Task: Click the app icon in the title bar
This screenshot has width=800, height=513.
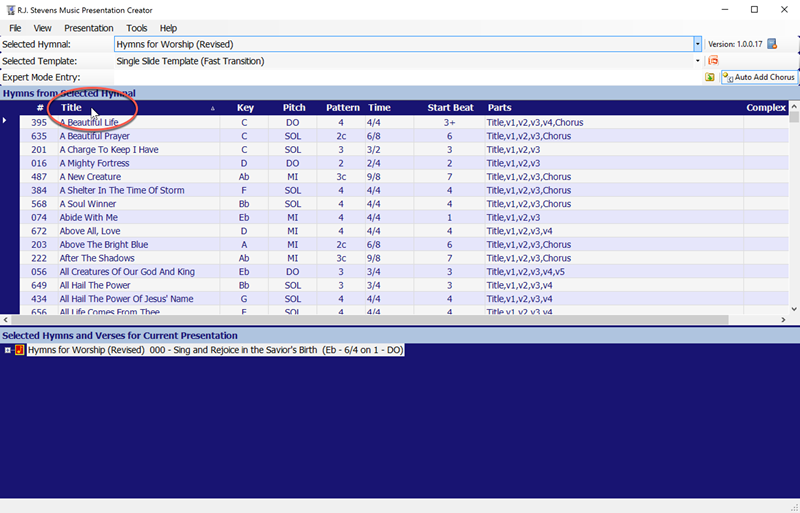Action: (x=9, y=10)
